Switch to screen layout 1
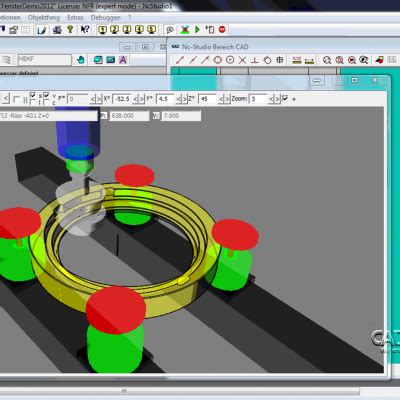The height and width of the screenshot is (400, 400). pyautogui.click(x=103, y=30)
